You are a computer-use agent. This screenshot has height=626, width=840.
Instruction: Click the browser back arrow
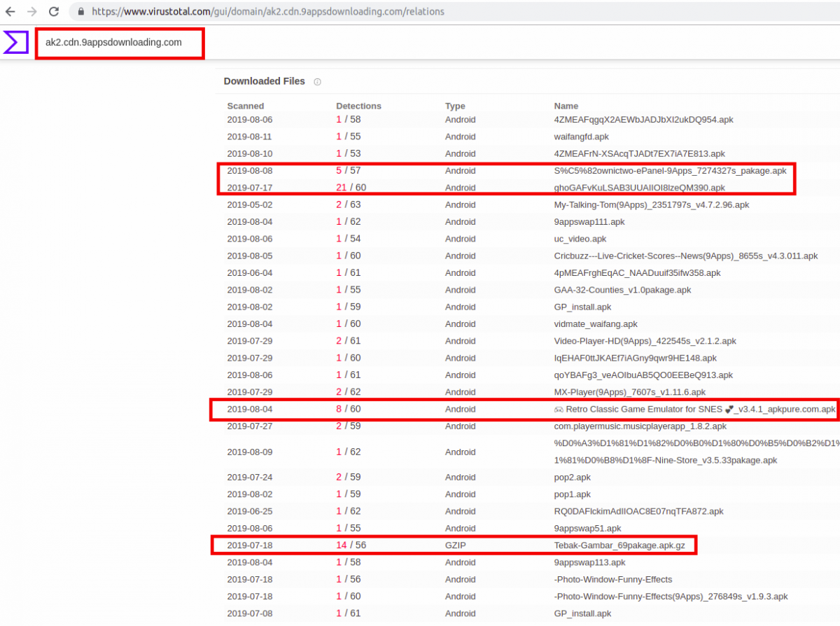(x=10, y=12)
